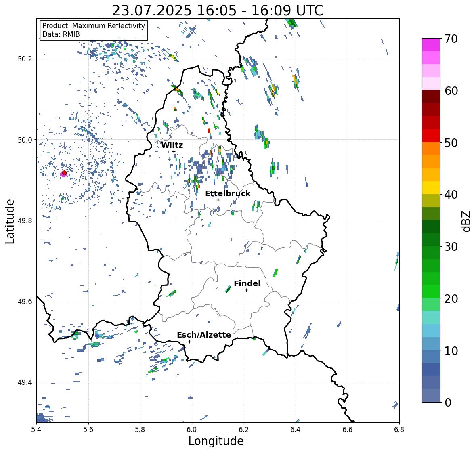
Task: Select the Wiltz city label
Action: tap(172, 145)
